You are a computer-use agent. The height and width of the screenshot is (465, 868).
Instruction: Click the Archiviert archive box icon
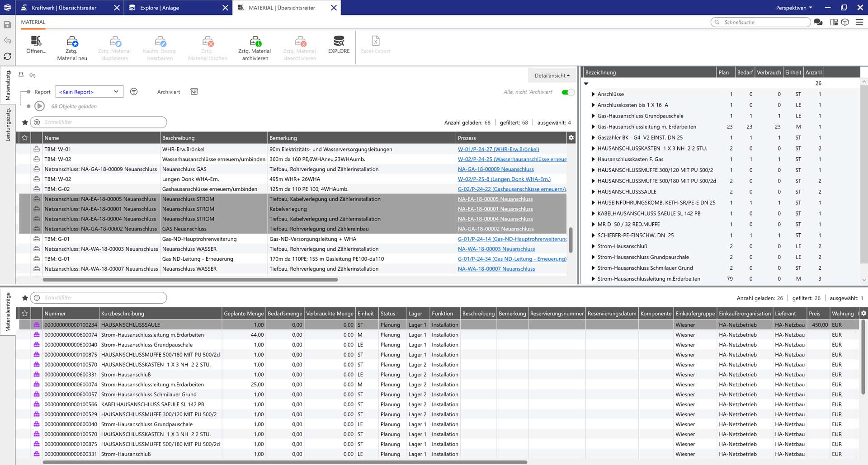(x=194, y=92)
